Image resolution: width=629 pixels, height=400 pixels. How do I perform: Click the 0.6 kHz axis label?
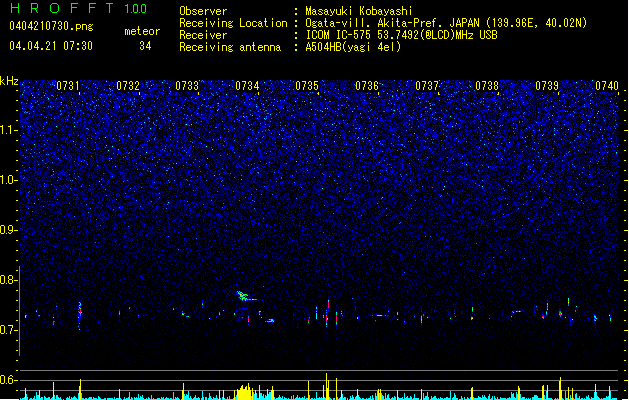[9, 380]
